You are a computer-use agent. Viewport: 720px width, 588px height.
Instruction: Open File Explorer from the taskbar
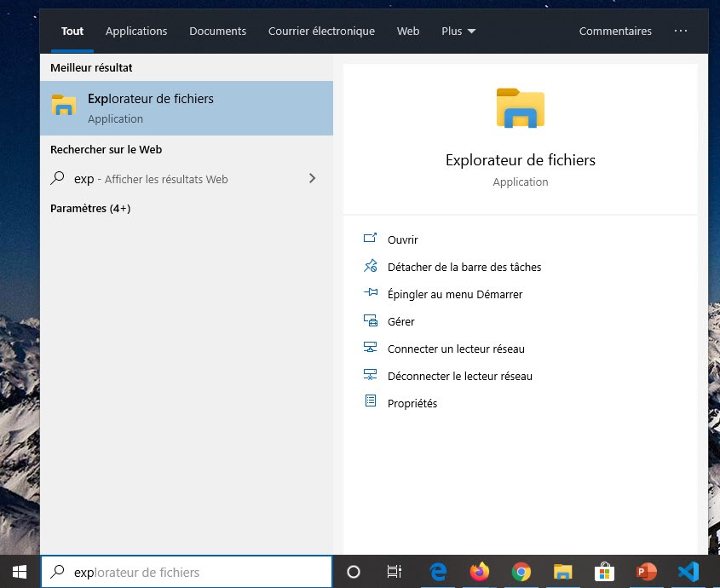(x=562, y=572)
